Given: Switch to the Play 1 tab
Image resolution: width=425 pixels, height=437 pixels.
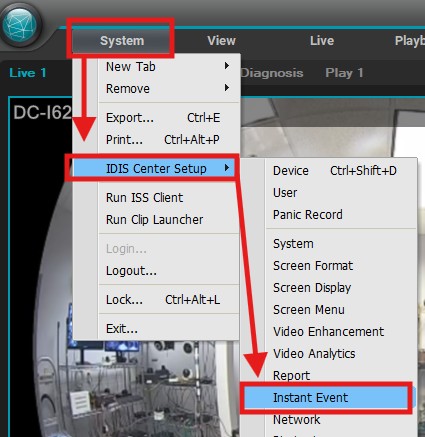Looking at the screenshot, I should click(344, 73).
